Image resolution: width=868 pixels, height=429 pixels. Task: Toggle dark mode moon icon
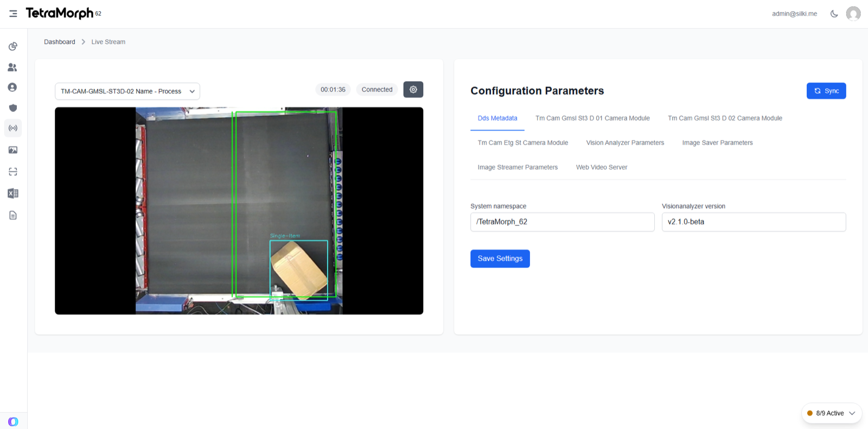pyautogui.click(x=834, y=14)
